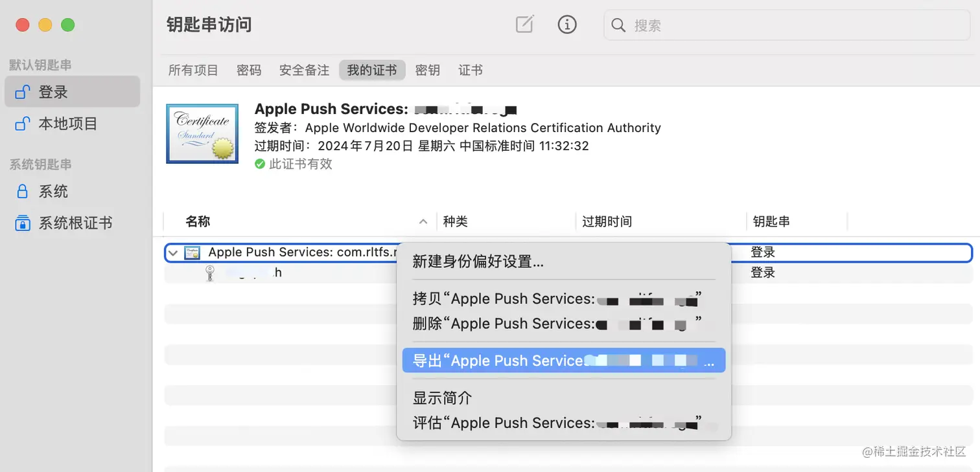Click the private key icon in child row
This screenshot has height=472, width=980.
point(210,273)
